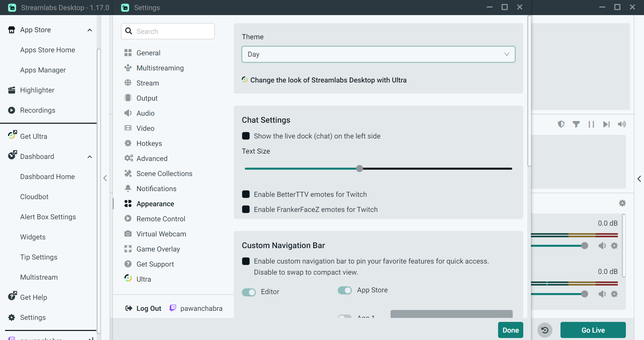Open Apps Store Home in sidebar

coord(48,50)
